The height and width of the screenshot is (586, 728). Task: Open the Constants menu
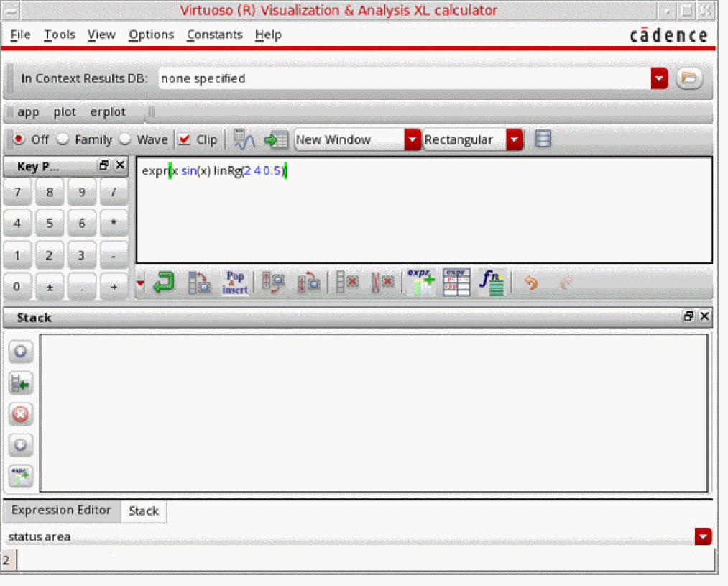point(214,35)
